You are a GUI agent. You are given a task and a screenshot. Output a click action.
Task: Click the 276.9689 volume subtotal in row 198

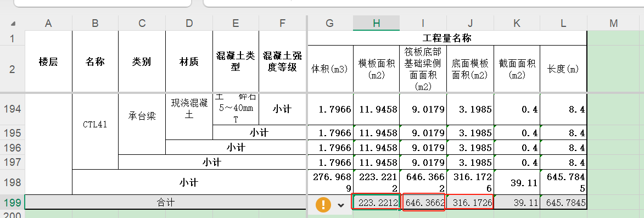pos(330,182)
